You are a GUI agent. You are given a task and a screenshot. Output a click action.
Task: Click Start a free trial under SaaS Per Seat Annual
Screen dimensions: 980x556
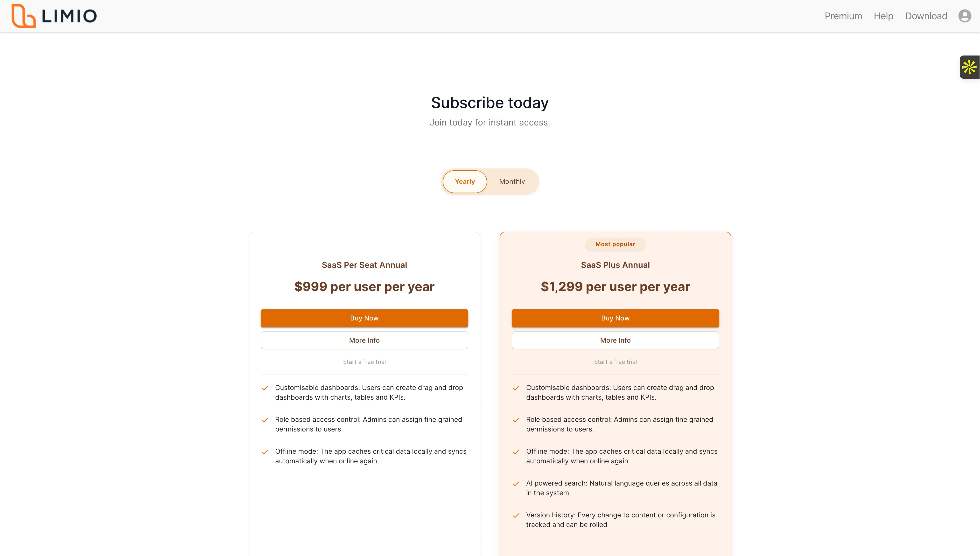[364, 362]
